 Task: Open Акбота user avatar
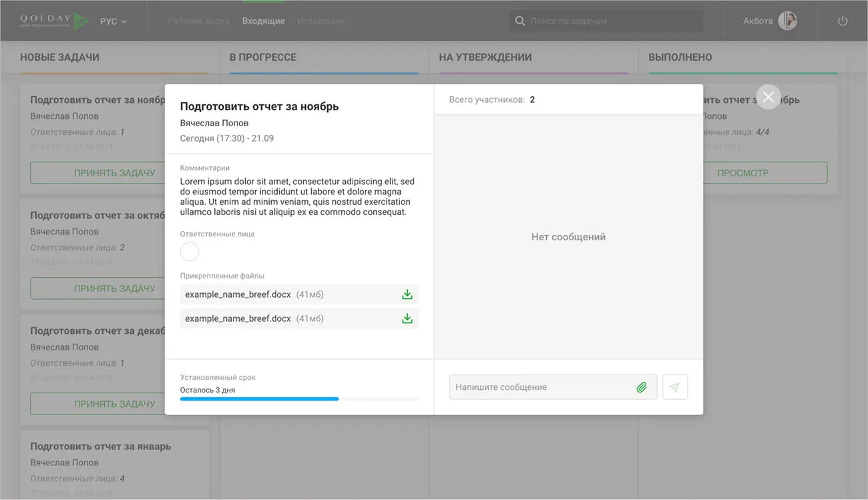787,21
